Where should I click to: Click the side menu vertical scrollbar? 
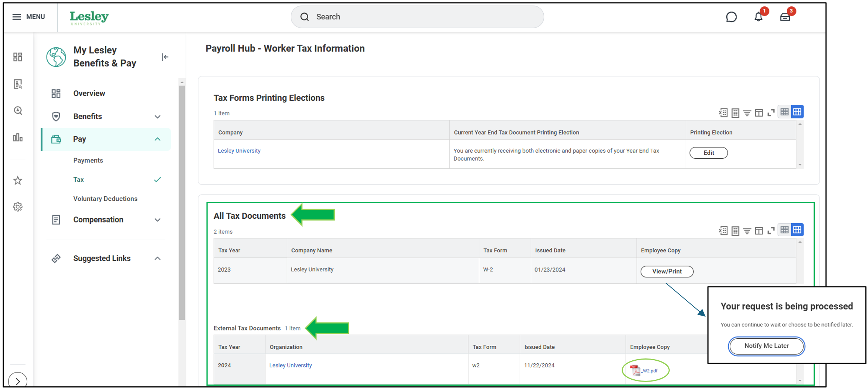pyautogui.click(x=182, y=202)
